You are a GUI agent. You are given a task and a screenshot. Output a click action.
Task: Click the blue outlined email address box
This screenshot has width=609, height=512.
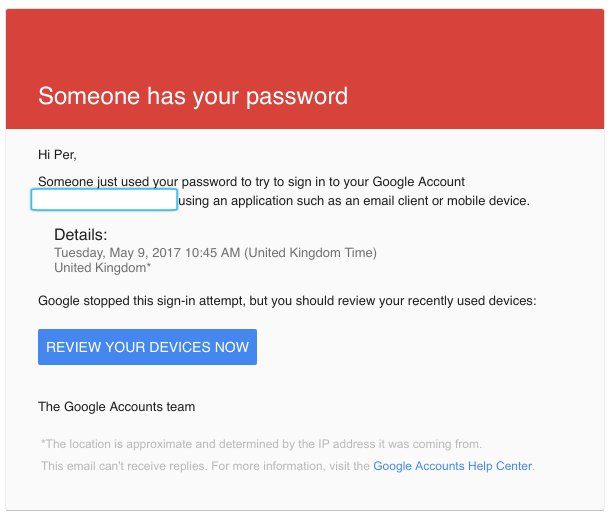[104, 200]
